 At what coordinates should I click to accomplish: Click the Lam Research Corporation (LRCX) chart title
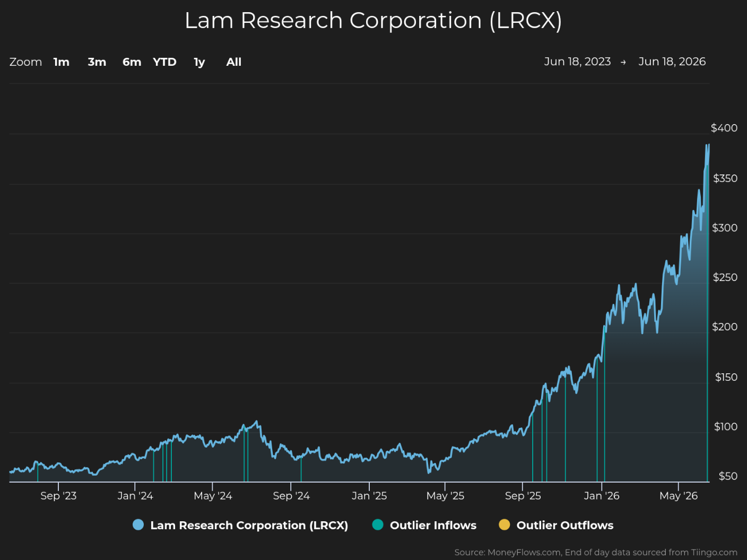pos(373,21)
